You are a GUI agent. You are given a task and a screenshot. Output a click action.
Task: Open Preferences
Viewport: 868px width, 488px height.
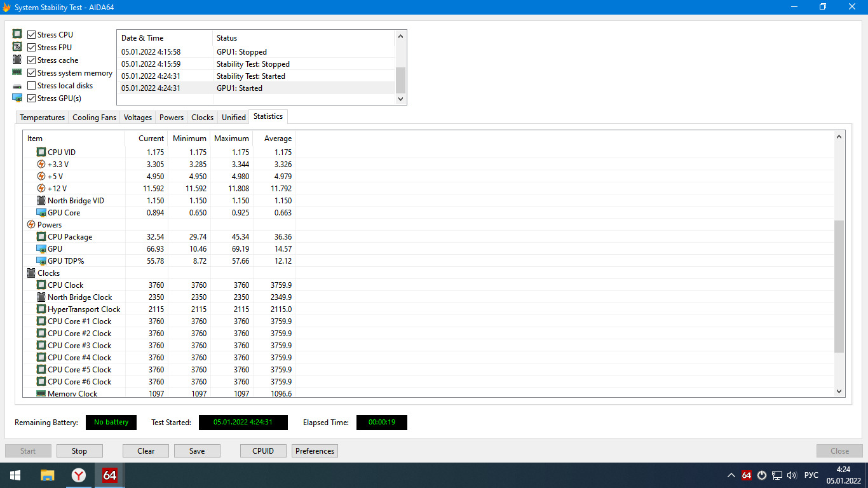coord(315,451)
